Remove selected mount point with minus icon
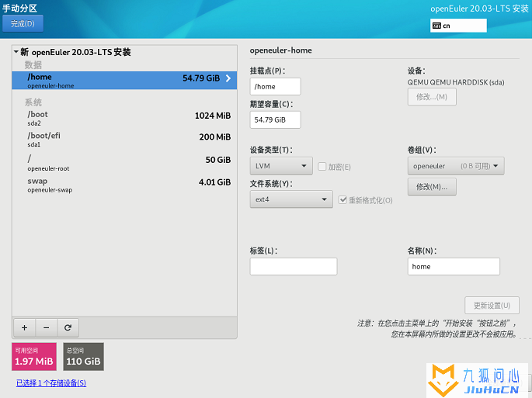532x398 pixels. [x=47, y=327]
